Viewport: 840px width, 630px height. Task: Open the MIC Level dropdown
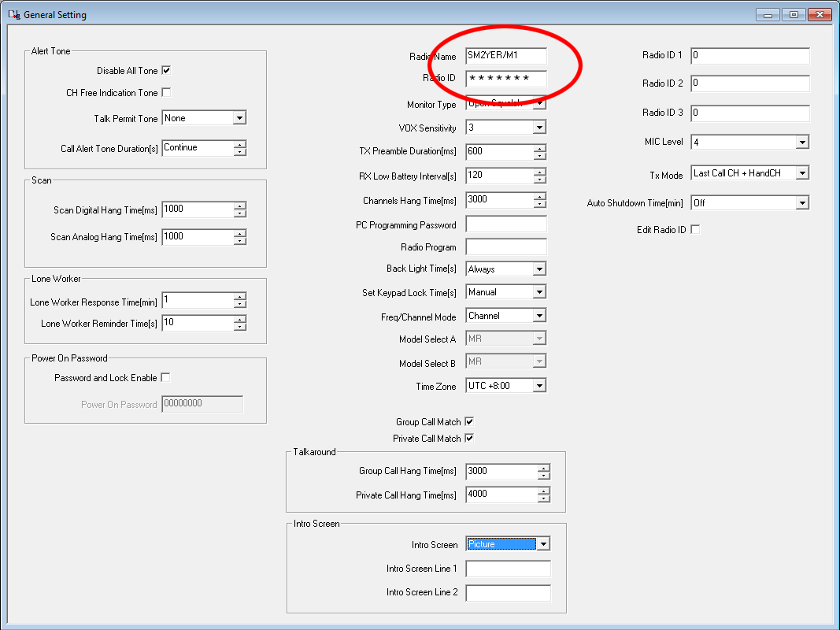tap(801, 143)
